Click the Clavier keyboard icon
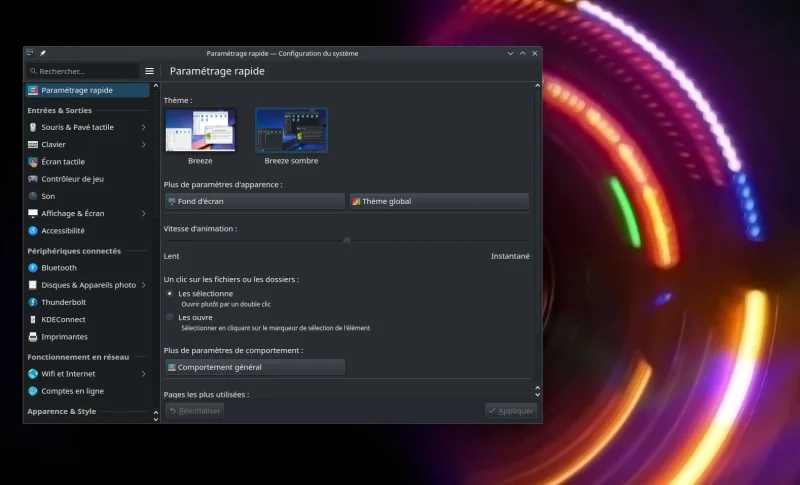The height and width of the screenshot is (485, 800). 33,144
